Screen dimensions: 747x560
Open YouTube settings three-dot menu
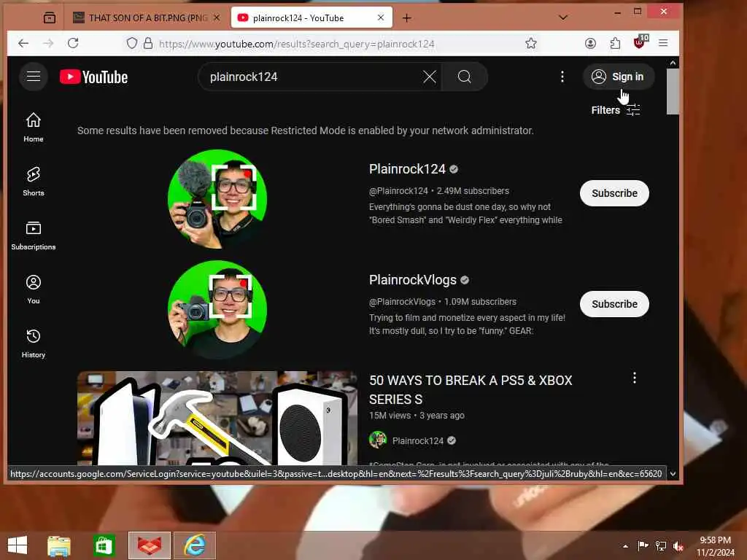coord(562,77)
